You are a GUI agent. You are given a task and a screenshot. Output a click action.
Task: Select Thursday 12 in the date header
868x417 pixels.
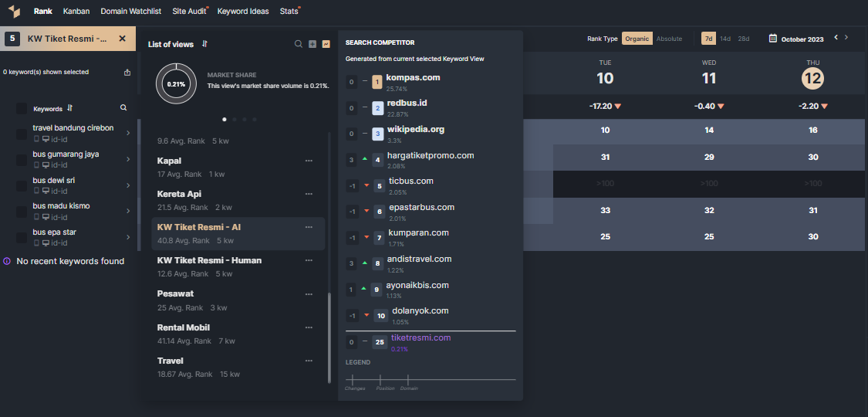812,78
